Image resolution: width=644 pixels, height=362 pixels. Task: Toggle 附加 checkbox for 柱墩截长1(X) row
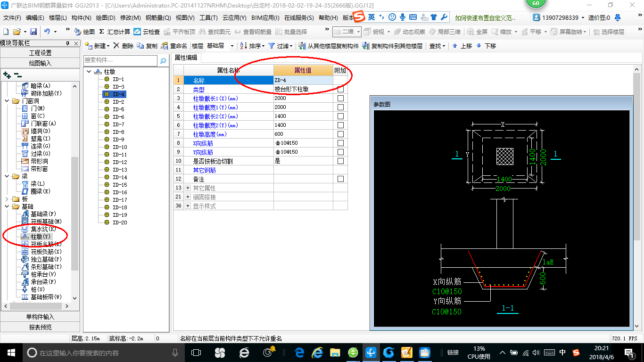click(x=340, y=98)
